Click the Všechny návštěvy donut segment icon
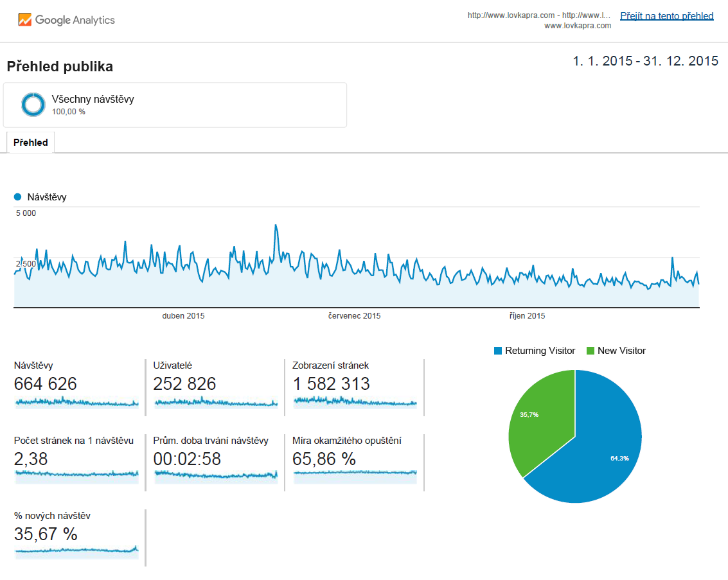728x580 pixels. [33, 105]
